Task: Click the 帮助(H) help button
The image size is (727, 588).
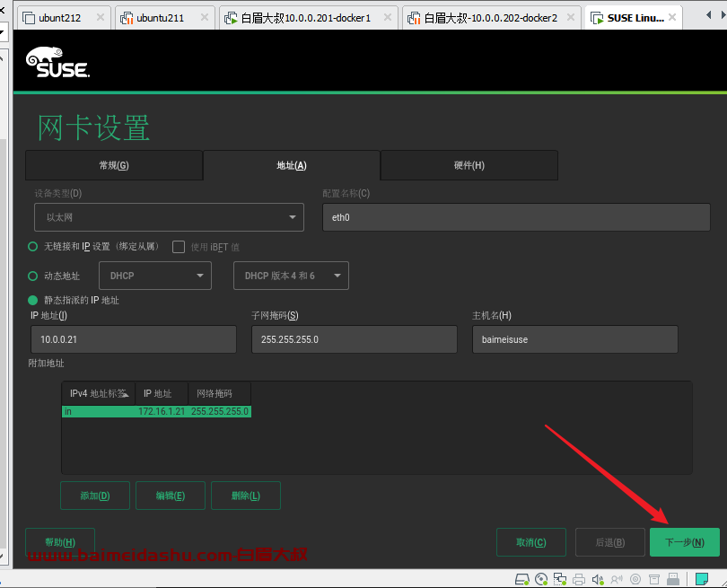Action: (60, 542)
